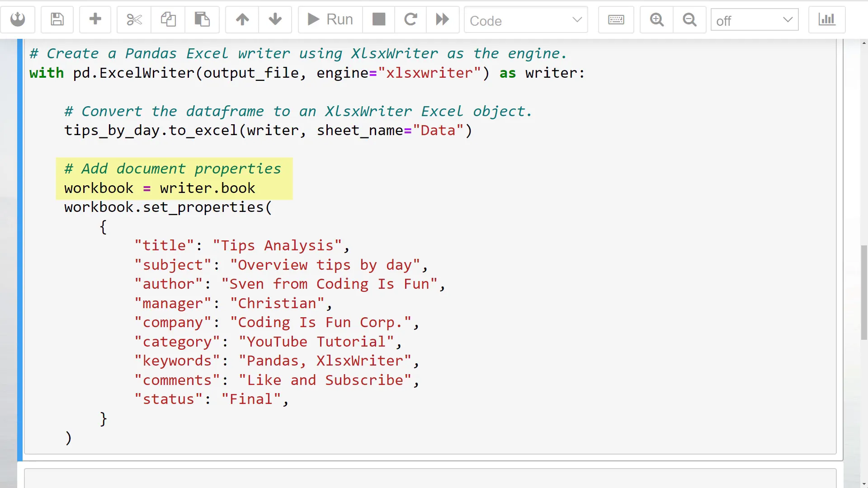Restart the kernel
The image size is (868, 488).
(x=410, y=19)
